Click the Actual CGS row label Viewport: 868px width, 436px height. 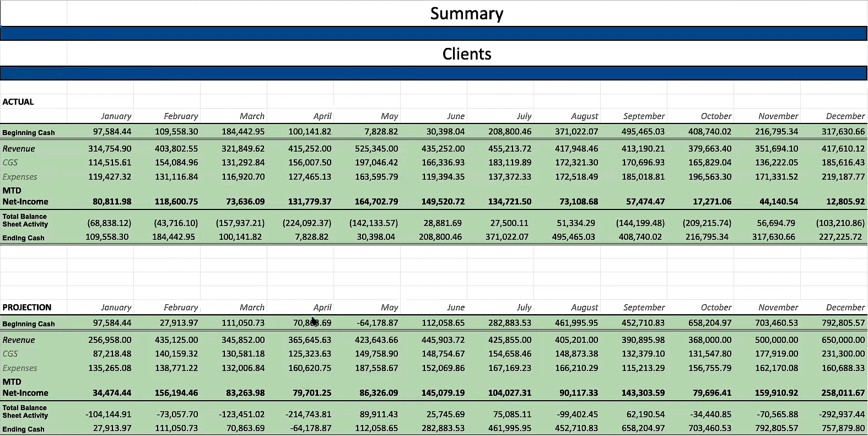pos(10,163)
